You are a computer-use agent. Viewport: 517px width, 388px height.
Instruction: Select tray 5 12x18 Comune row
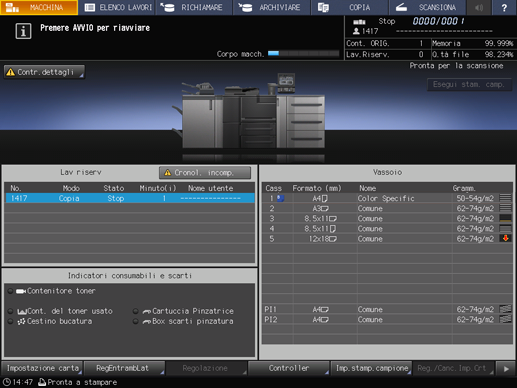(387, 239)
